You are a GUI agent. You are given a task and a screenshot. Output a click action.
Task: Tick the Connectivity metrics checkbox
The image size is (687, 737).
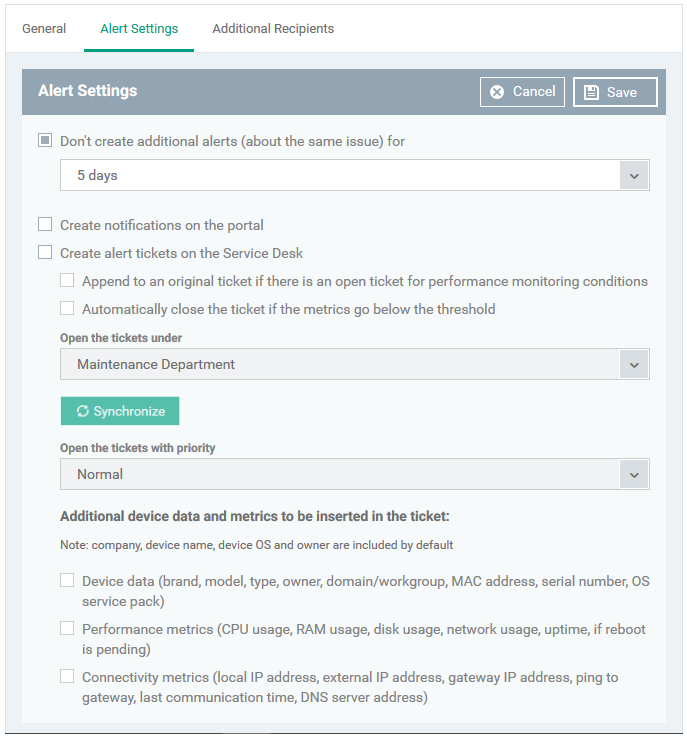point(67,676)
